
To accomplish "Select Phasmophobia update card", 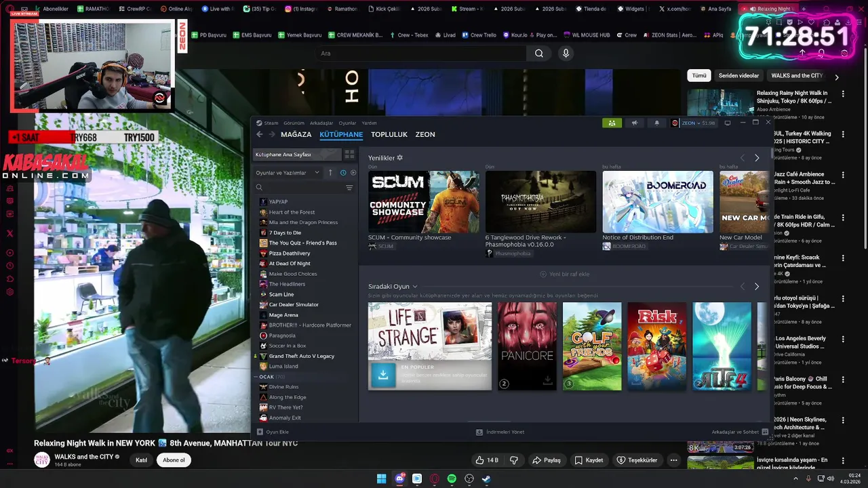I will pos(540,202).
